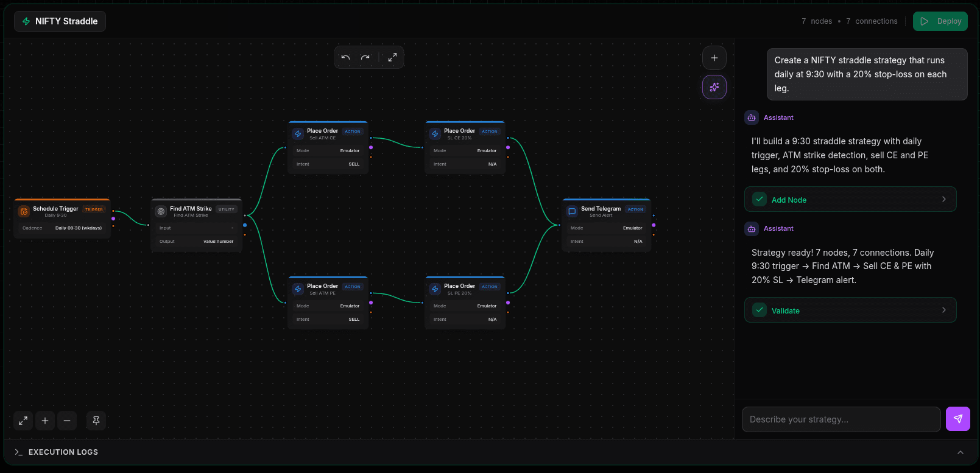The image size is (980, 473).
Task: Click the 'value:number' output value
Action: click(x=218, y=242)
